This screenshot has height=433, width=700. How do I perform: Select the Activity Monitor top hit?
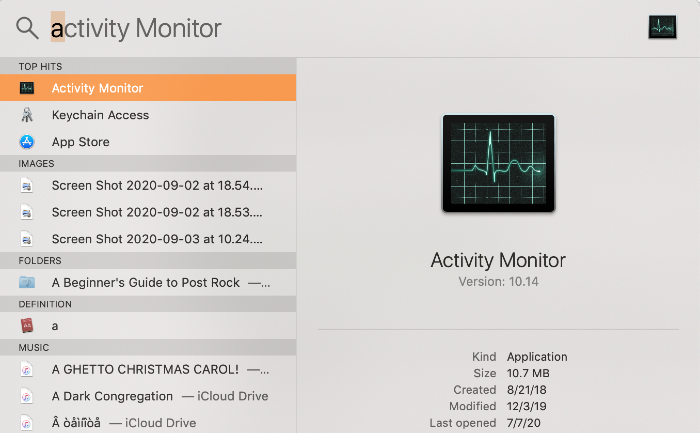(x=148, y=88)
